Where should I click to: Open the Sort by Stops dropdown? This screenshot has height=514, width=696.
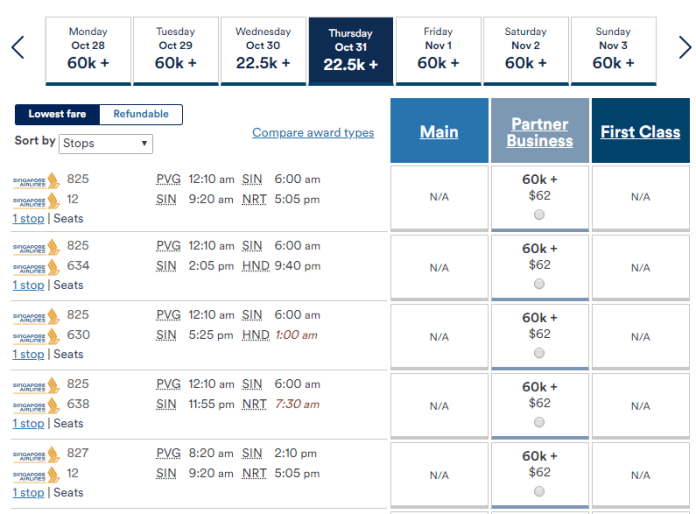point(106,143)
